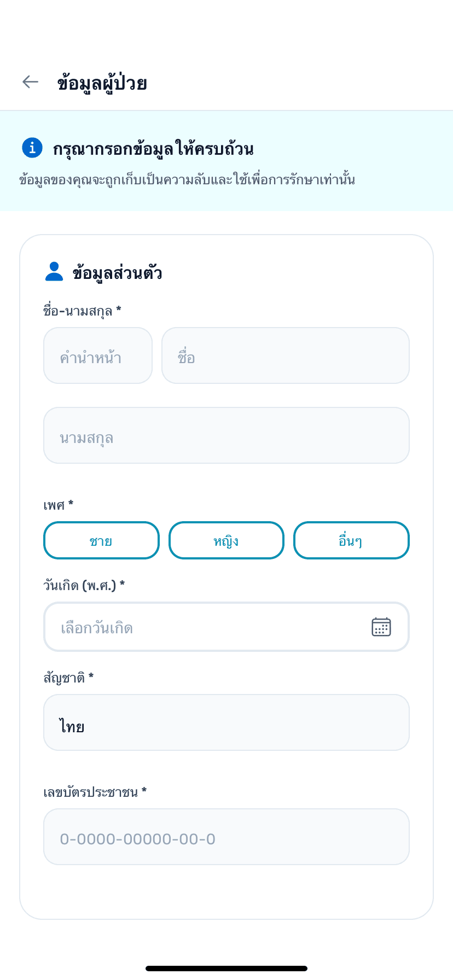Click the เลือกวันเกิด placeholder text

point(97,628)
